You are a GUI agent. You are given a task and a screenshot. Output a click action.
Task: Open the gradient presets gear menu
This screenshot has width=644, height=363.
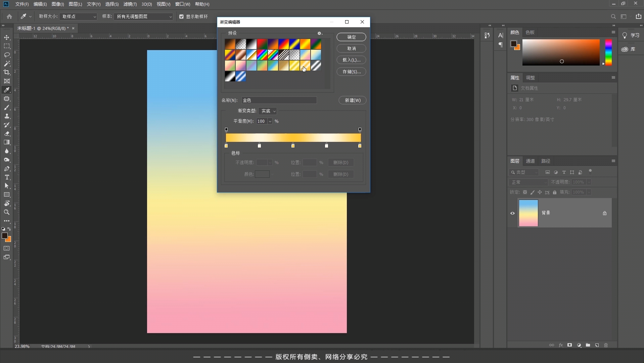coord(320,33)
